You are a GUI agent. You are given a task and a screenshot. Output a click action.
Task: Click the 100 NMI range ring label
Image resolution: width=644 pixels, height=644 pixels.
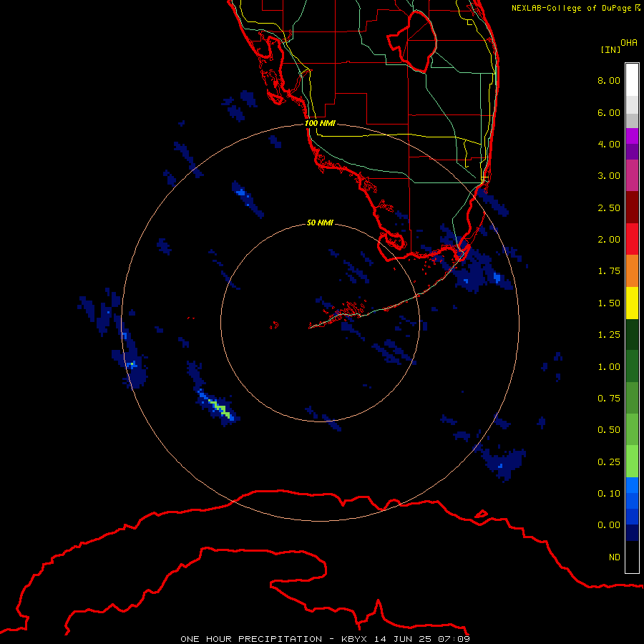(320, 123)
